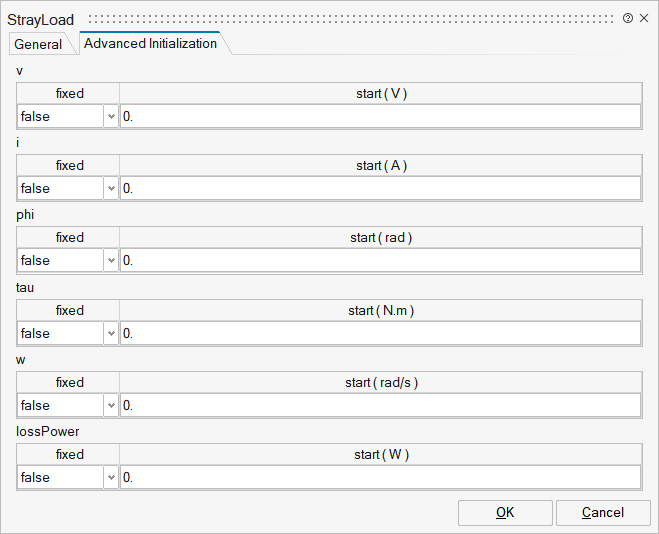The height and width of the screenshot is (534, 659).
Task: Open the help icon in title bar
Action: coord(628,18)
